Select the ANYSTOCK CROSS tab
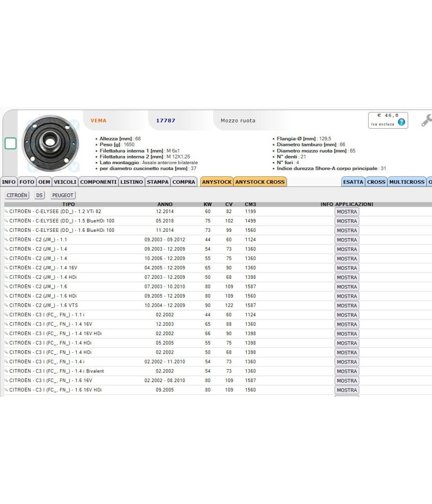The height and width of the screenshot is (504, 432). coord(260,182)
